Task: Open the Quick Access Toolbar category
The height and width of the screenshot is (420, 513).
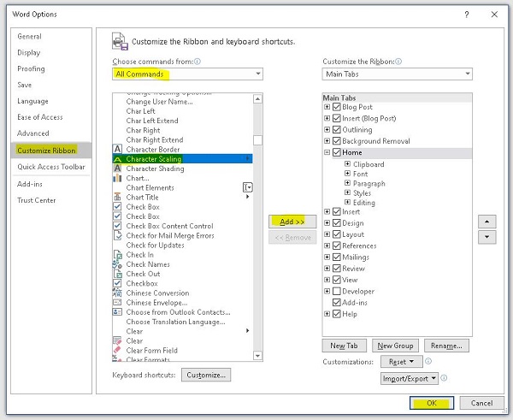Action: coord(51,167)
